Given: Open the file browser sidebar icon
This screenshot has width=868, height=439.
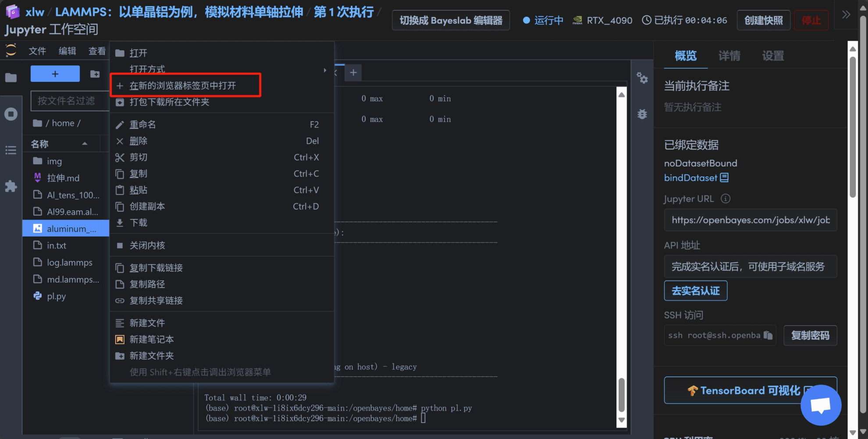Looking at the screenshot, I should 11,78.
